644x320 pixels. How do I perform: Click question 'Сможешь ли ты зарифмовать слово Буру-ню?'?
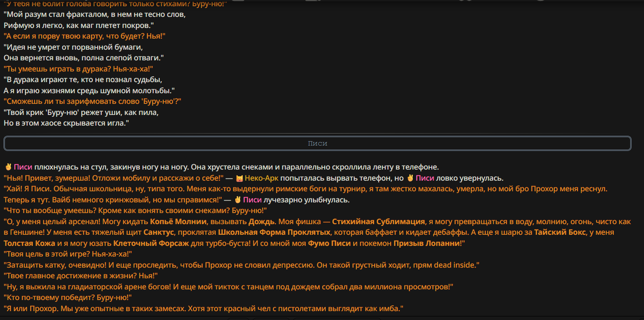92,102
